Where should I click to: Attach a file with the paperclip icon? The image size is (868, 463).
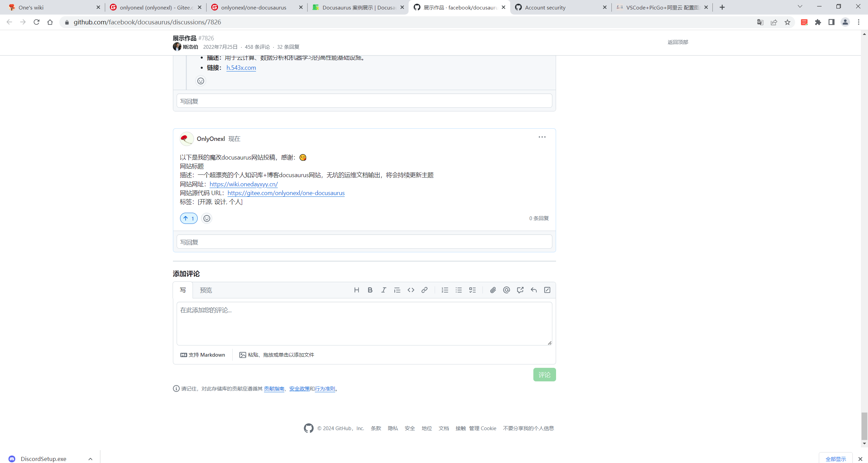(x=493, y=290)
